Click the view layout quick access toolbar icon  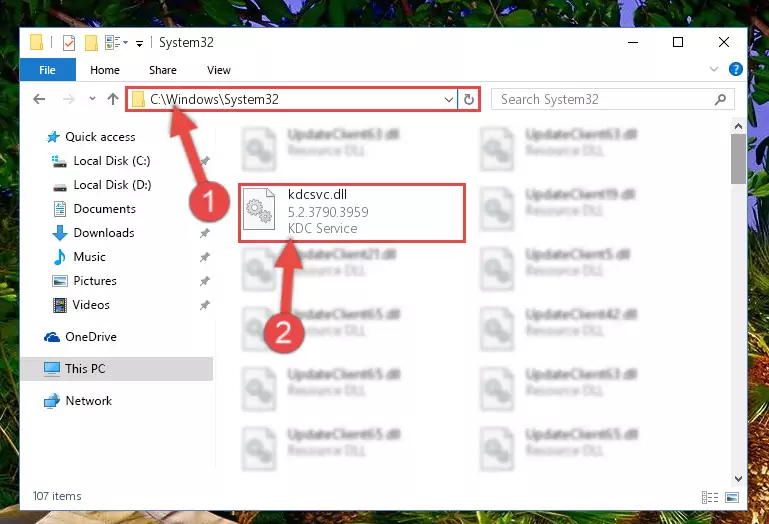(113, 43)
